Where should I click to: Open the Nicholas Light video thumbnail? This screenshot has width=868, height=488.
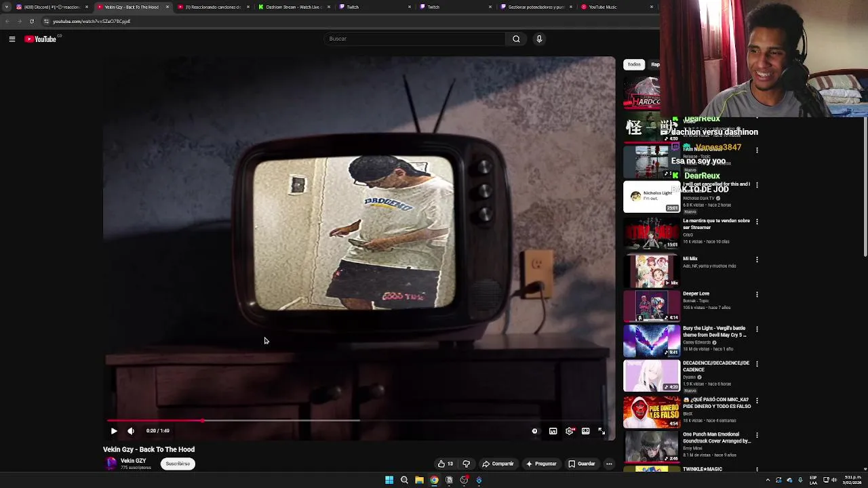[x=651, y=197]
